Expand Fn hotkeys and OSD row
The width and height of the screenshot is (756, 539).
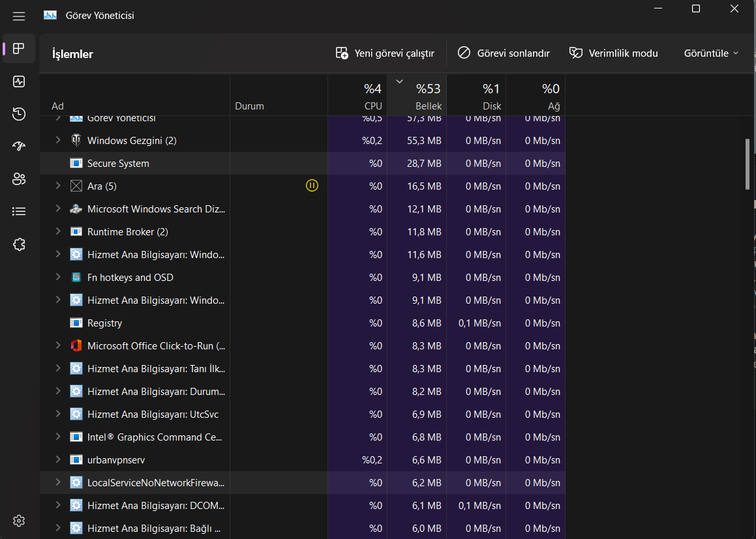click(58, 277)
